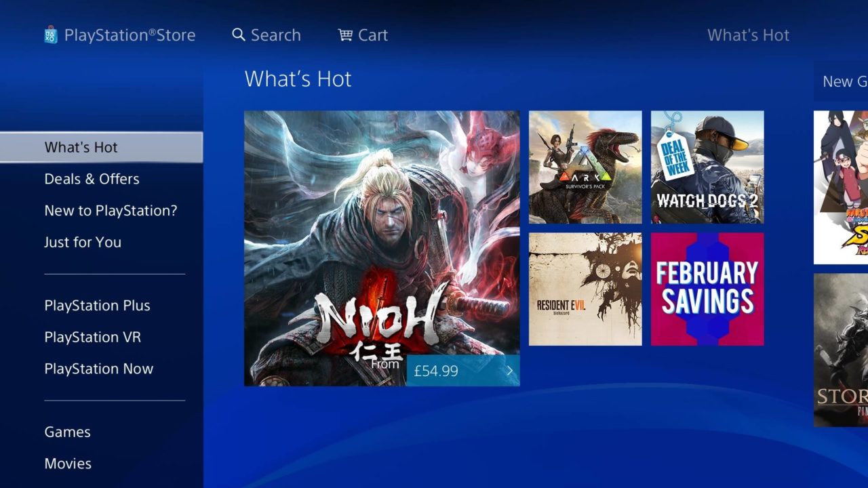Open the Nioh featured game tile

pos(382,249)
